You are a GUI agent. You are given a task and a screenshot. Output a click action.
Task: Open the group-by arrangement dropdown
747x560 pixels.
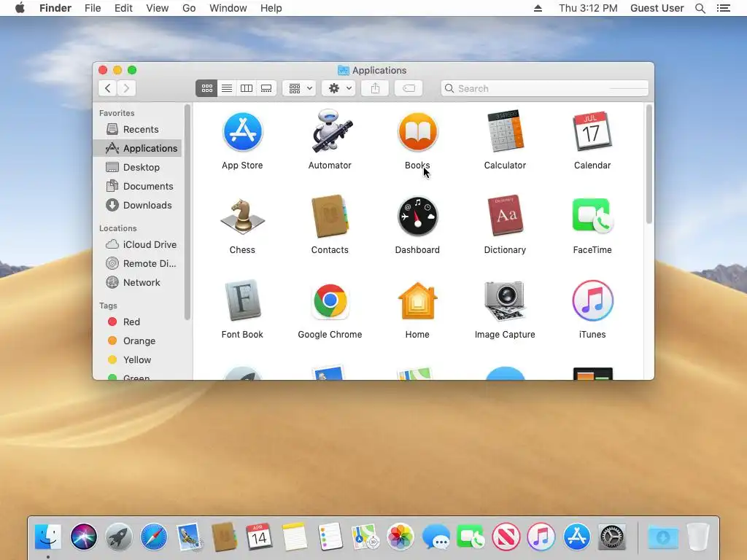point(300,88)
